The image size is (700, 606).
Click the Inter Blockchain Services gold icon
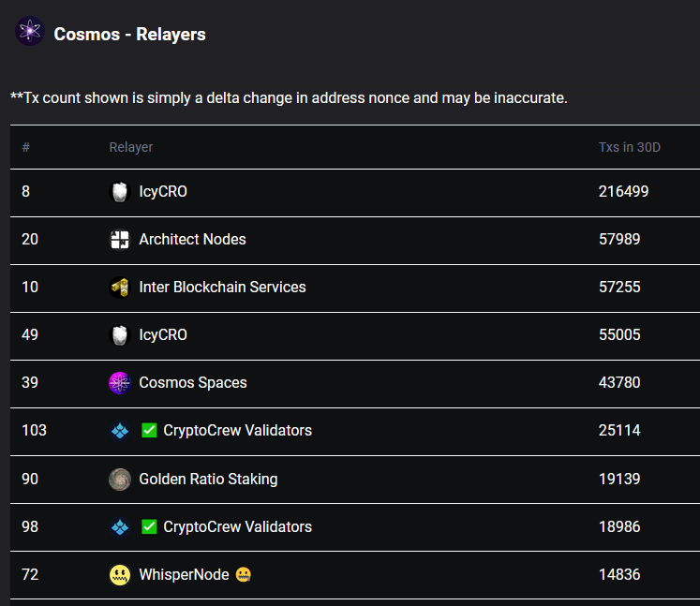[120, 288]
